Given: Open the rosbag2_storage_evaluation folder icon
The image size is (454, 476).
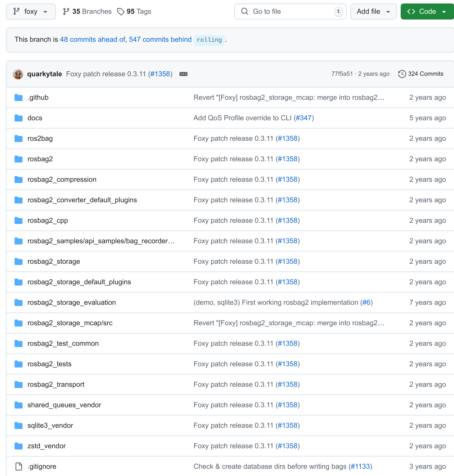Looking at the screenshot, I should coord(19,302).
